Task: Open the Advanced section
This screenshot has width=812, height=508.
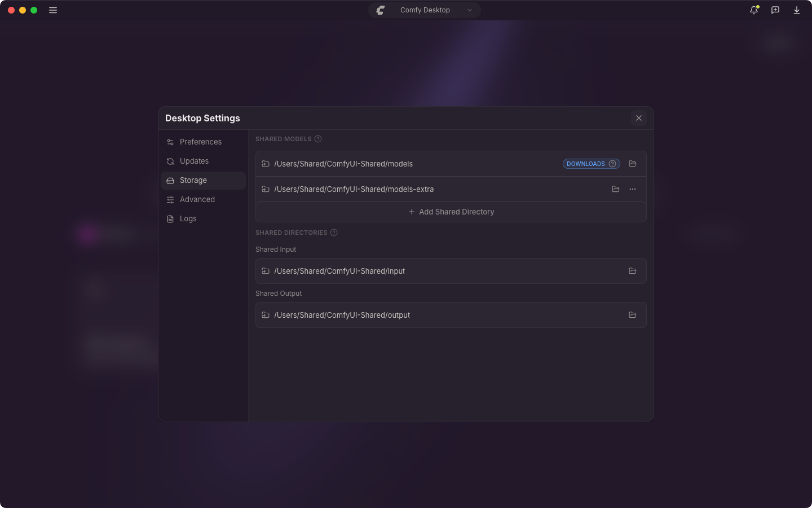Action: [x=204, y=199]
